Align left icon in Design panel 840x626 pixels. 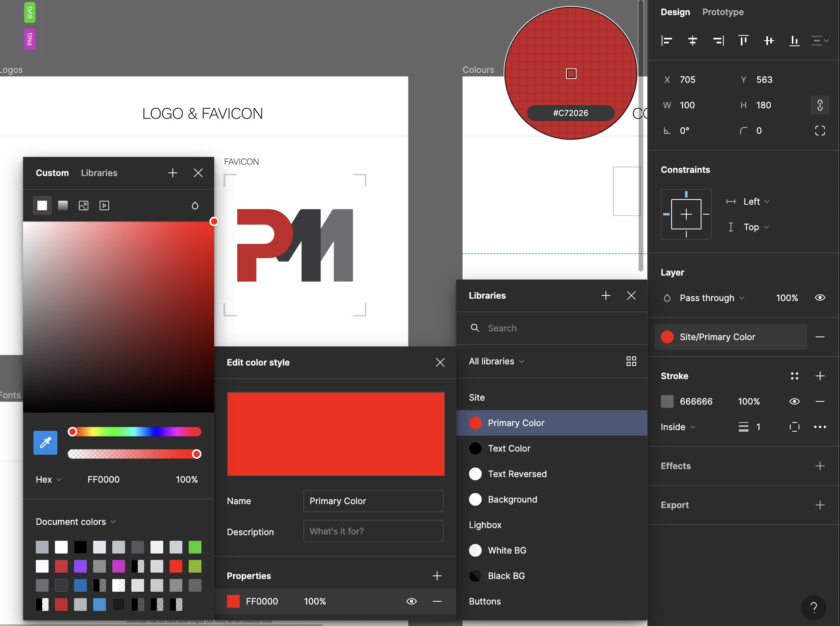pyautogui.click(x=667, y=41)
